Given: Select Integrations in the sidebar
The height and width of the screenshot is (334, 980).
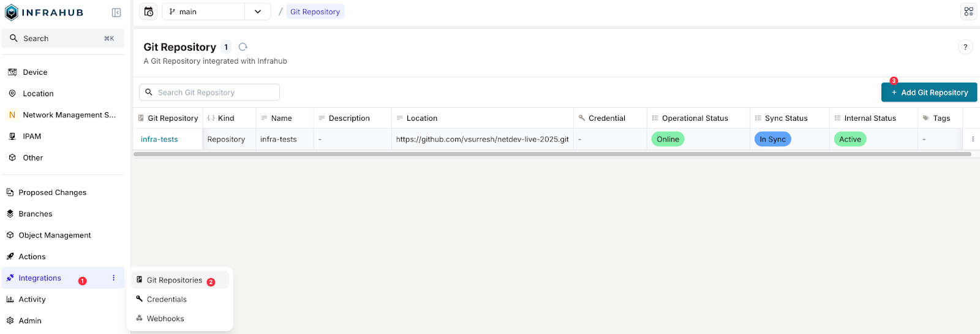Looking at the screenshot, I should point(63,278).
